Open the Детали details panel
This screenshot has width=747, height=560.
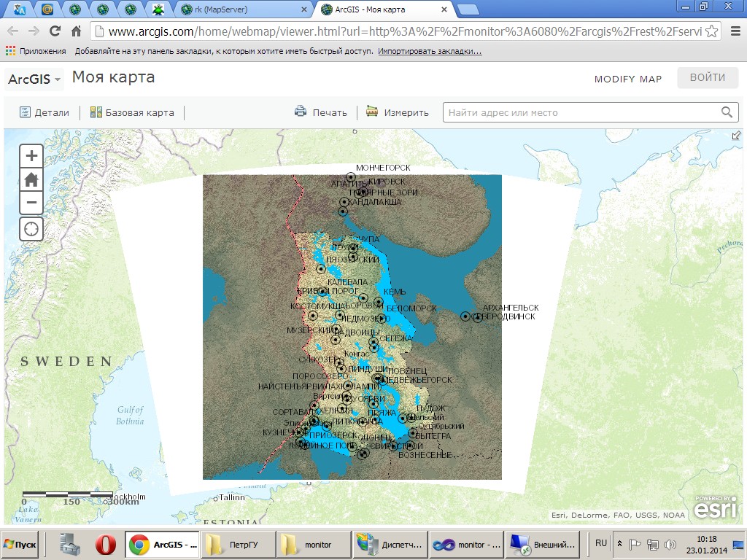pyautogui.click(x=44, y=113)
